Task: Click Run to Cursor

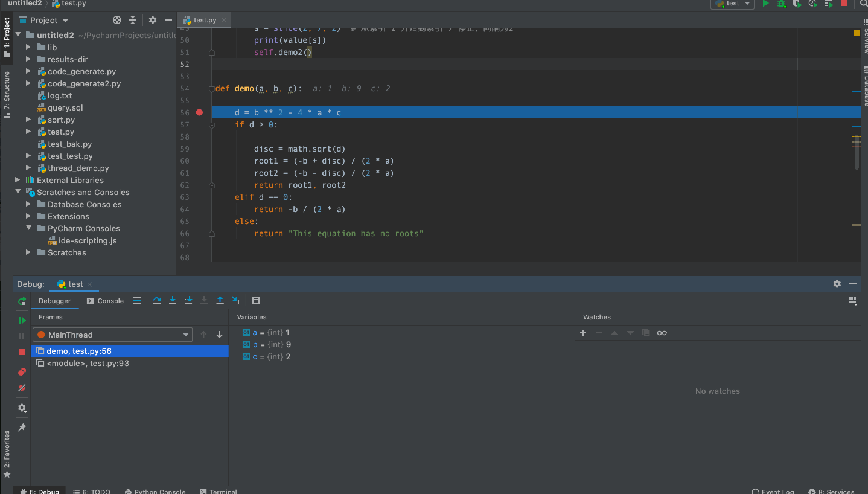Action: pyautogui.click(x=236, y=300)
